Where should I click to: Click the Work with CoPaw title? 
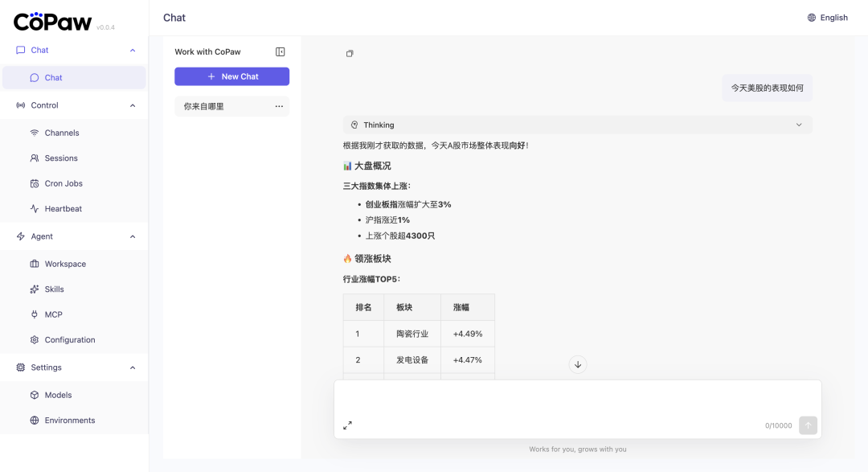tap(207, 51)
